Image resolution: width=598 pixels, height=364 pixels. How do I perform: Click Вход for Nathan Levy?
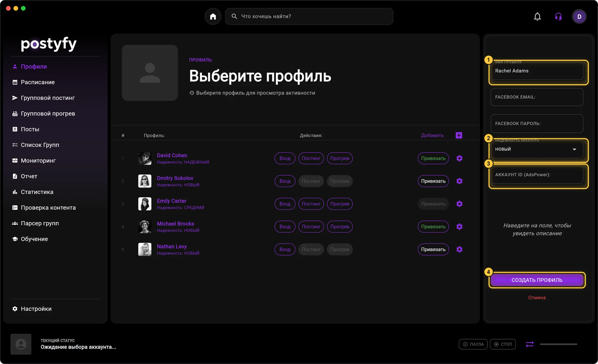pyautogui.click(x=285, y=249)
